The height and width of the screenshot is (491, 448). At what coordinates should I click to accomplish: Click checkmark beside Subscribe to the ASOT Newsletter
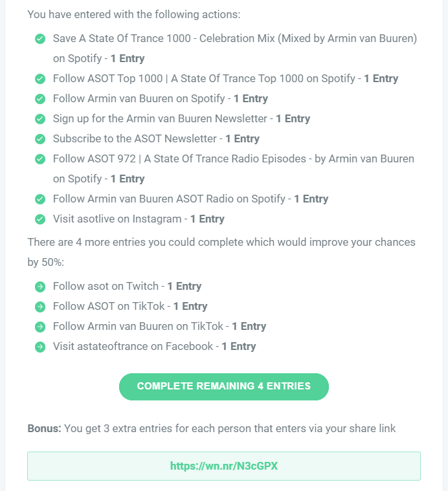click(x=40, y=139)
